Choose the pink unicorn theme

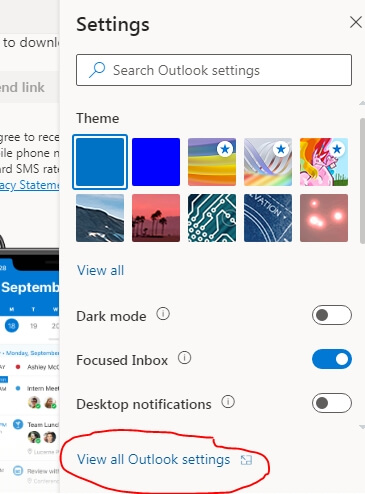click(324, 162)
